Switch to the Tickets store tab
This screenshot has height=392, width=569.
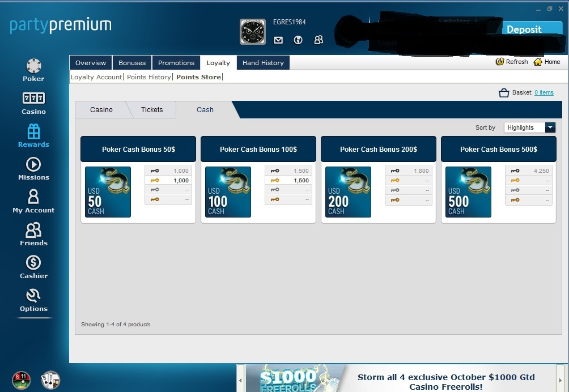152,109
